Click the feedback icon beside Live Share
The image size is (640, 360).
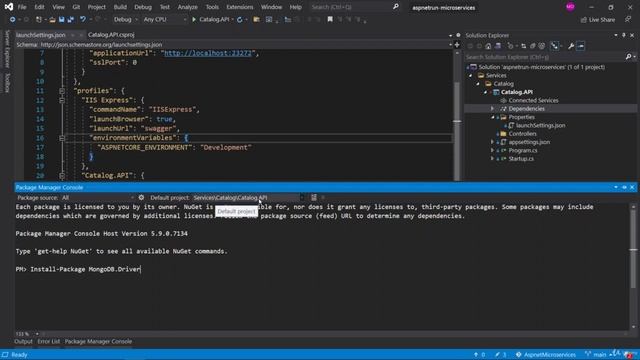tap(628, 19)
